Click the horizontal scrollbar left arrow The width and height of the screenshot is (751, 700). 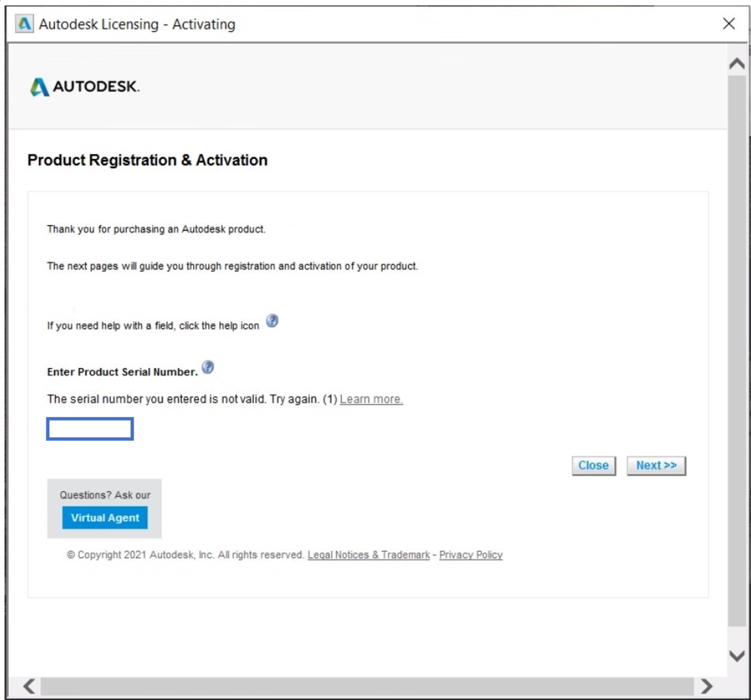(29, 686)
